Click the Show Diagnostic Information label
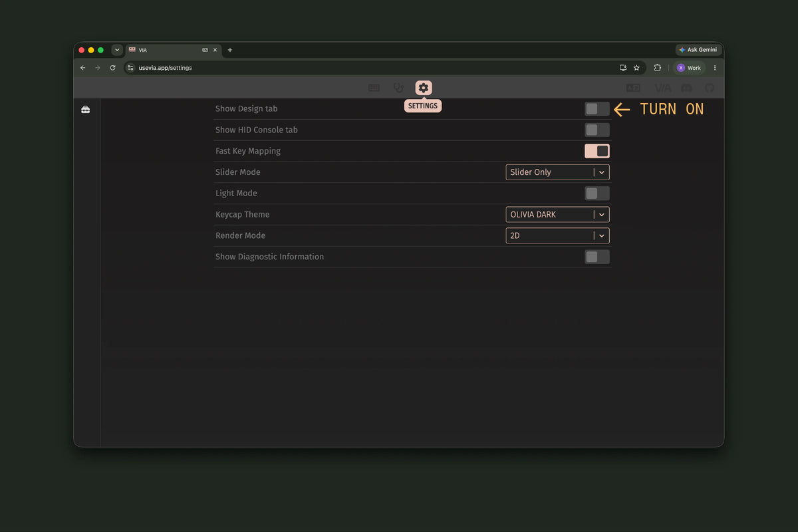 click(269, 257)
